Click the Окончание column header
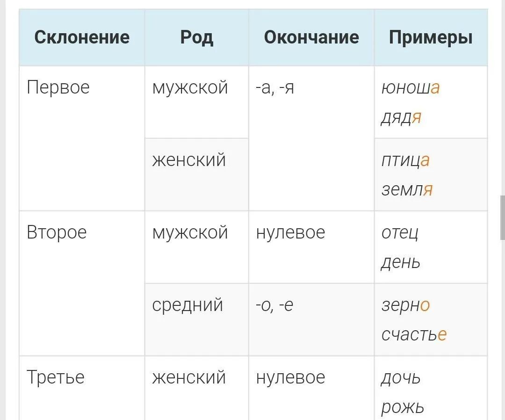 coord(311,37)
